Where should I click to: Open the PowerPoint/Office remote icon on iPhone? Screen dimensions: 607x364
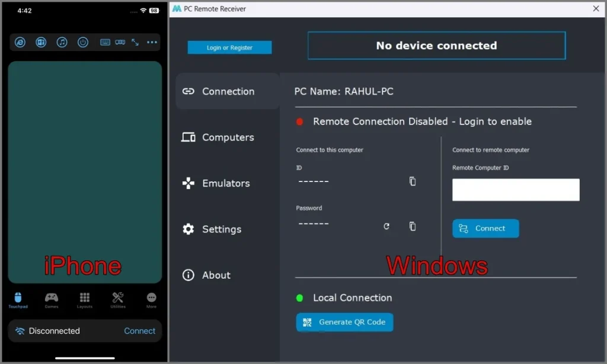click(41, 42)
